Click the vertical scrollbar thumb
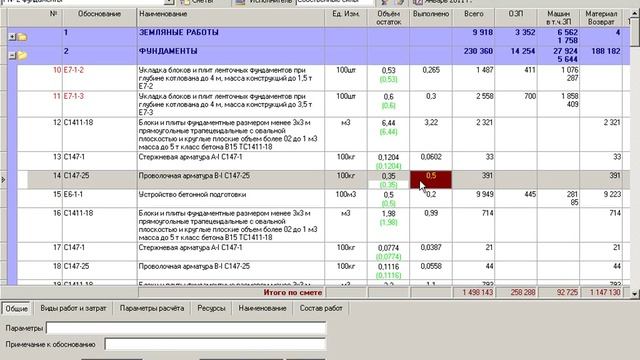 635,33
